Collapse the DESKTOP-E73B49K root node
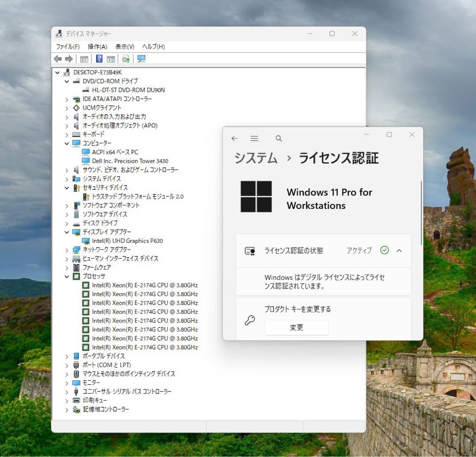The width and height of the screenshot is (476, 457). 57,73
